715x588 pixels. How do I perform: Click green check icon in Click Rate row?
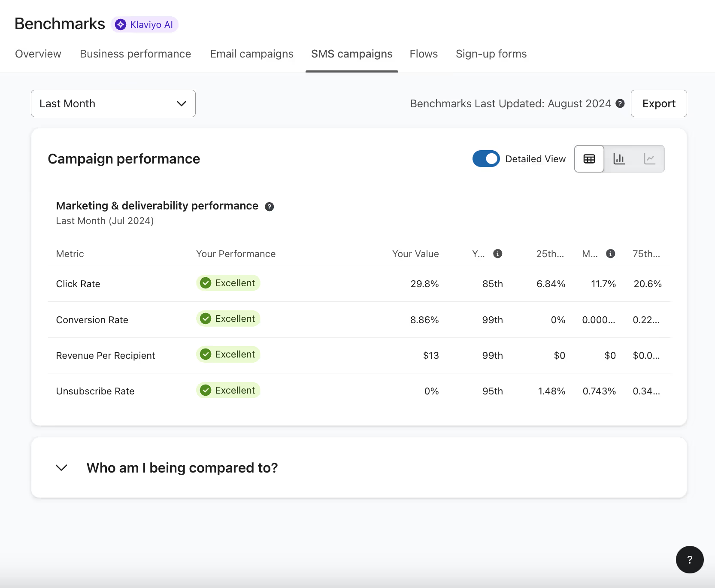pos(206,283)
